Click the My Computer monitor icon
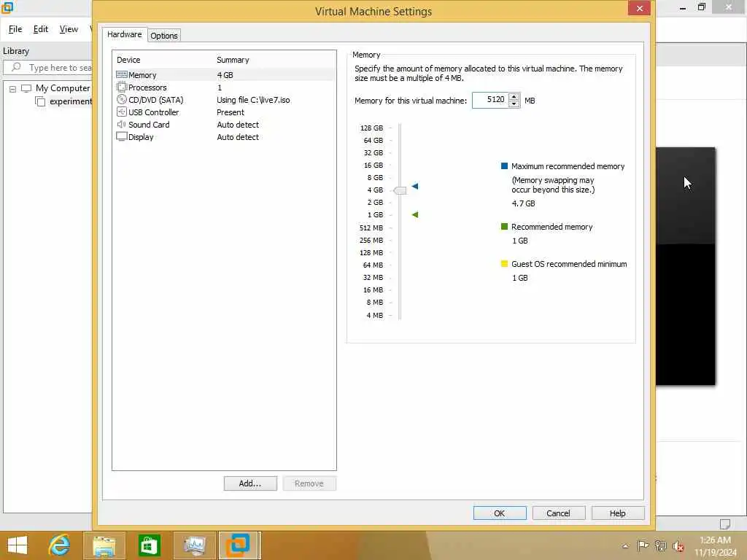Screen dimensions: 747x560 (x=26, y=88)
